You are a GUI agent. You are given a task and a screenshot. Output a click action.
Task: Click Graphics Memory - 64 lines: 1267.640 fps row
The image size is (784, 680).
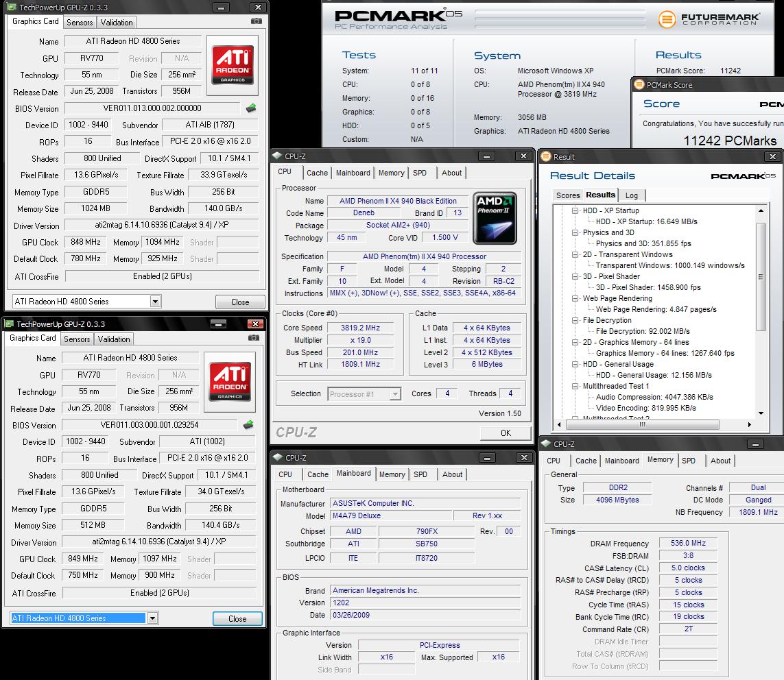coord(665,353)
